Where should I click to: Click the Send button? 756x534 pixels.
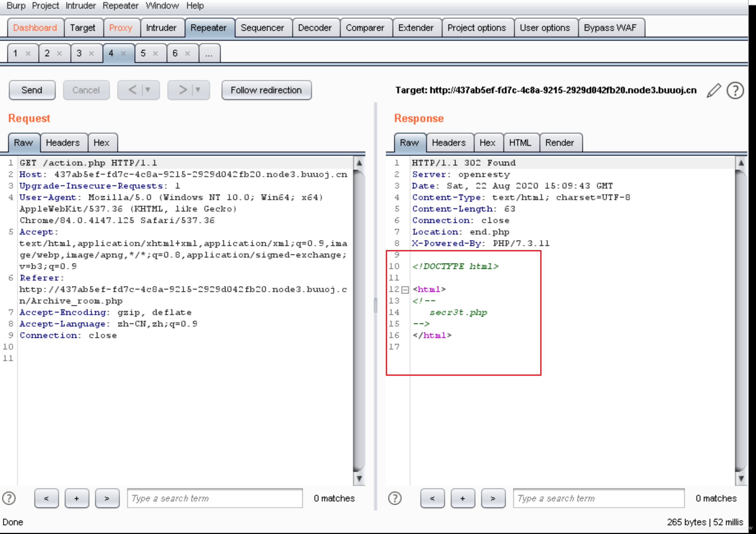[x=32, y=90]
